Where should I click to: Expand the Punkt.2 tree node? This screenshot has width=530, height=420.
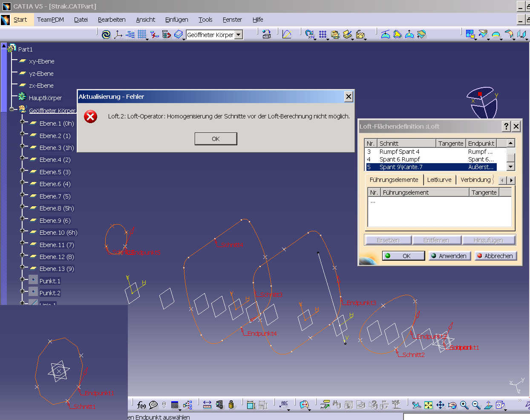[x=22, y=291]
